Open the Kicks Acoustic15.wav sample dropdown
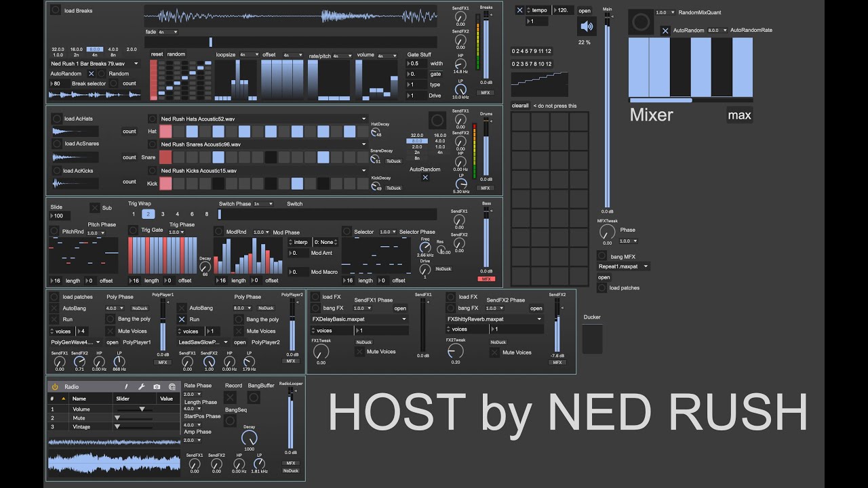The height and width of the screenshot is (488, 868). [263, 171]
